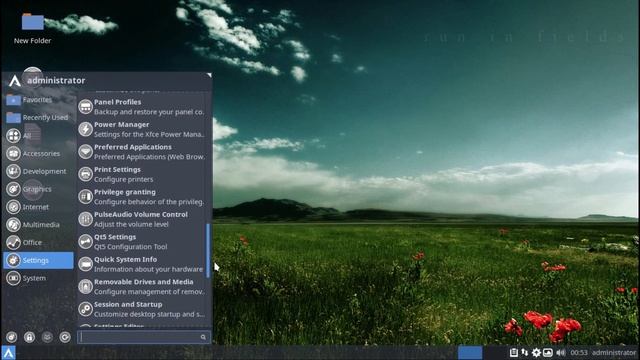The image size is (640, 360).
Task: Open Removable Drives and Media settings
Action: tap(141, 287)
